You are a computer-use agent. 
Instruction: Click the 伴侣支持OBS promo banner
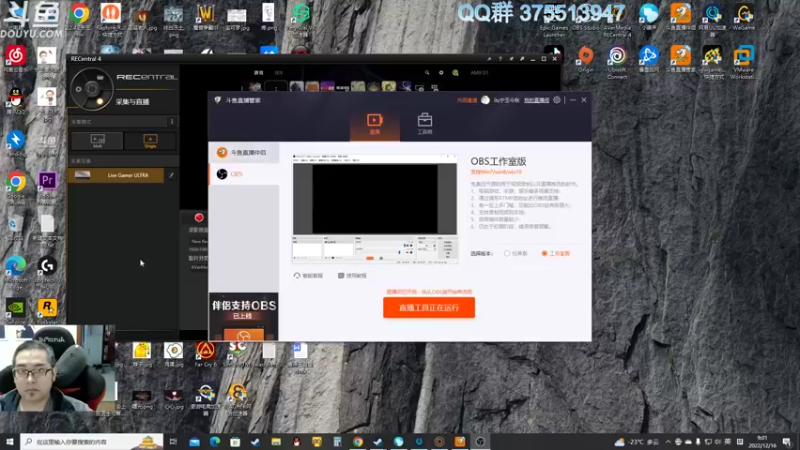click(x=243, y=317)
